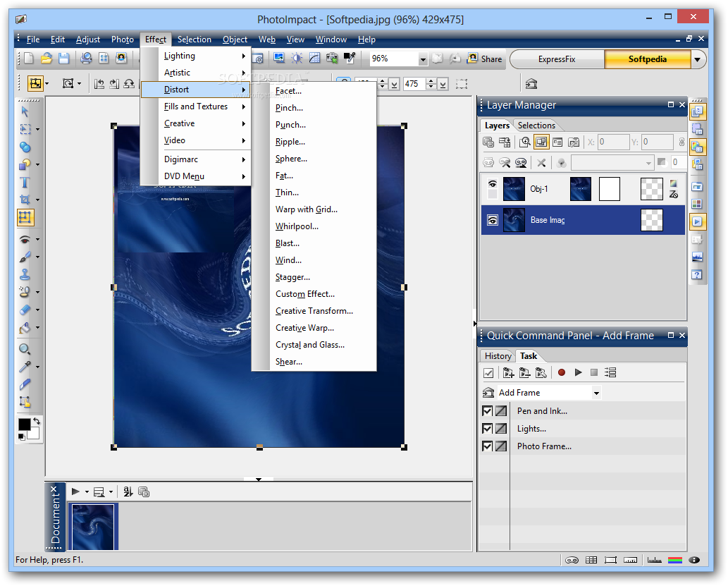Toggle visibility eye of Base Image layer
This screenshot has height=586, width=728.
pyautogui.click(x=492, y=220)
